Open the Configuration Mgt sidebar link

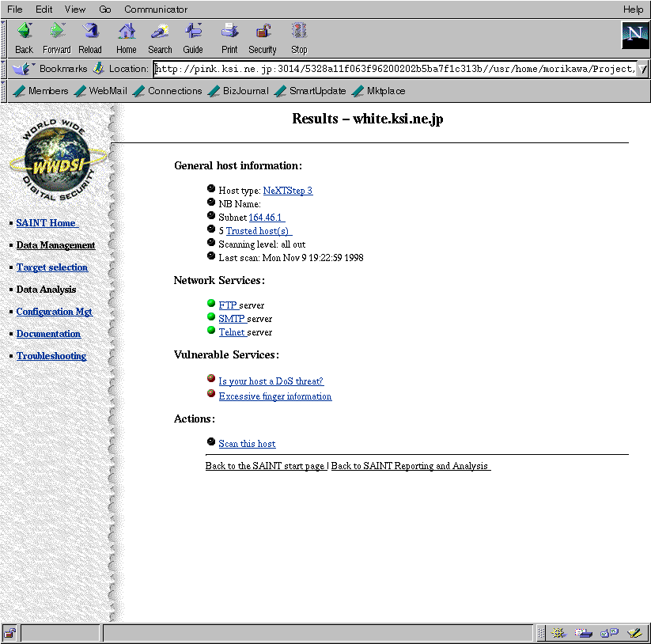click(55, 312)
